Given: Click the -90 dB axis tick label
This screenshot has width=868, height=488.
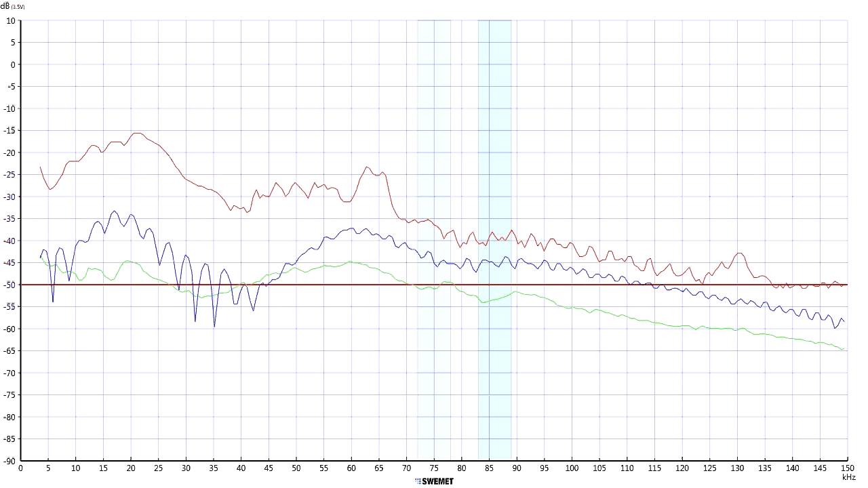Looking at the screenshot, I should point(9,461).
